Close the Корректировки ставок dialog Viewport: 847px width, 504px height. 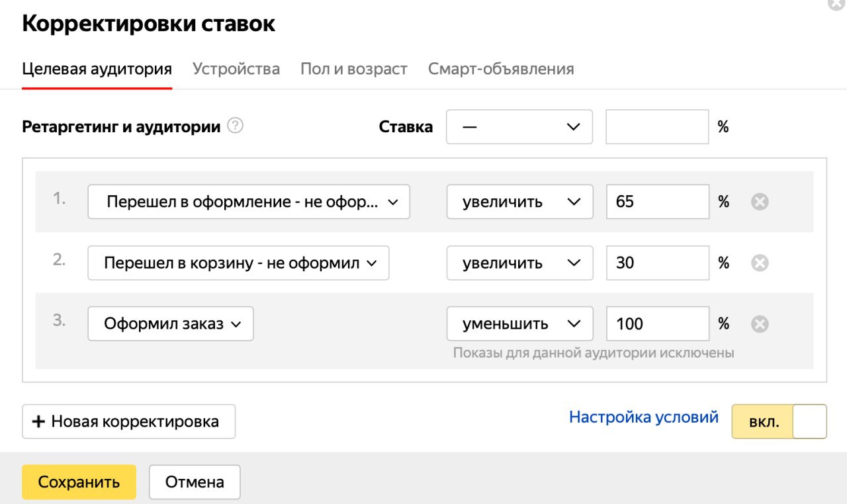835,3
